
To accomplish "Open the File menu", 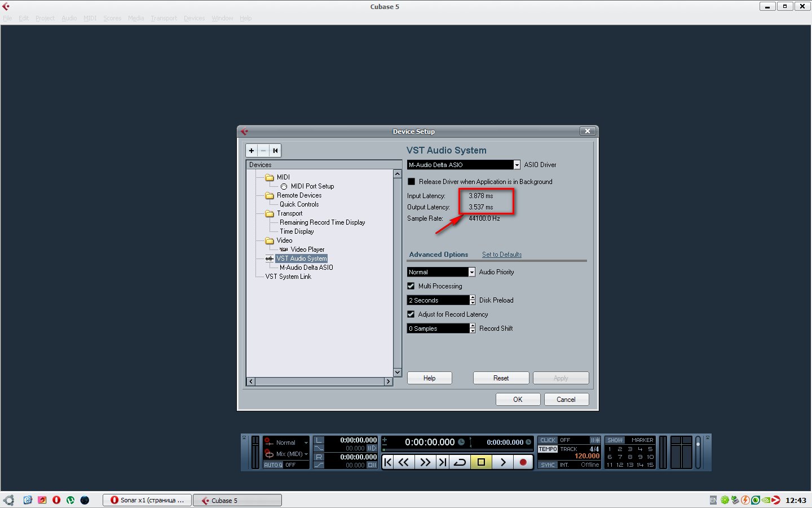I will (x=7, y=18).
